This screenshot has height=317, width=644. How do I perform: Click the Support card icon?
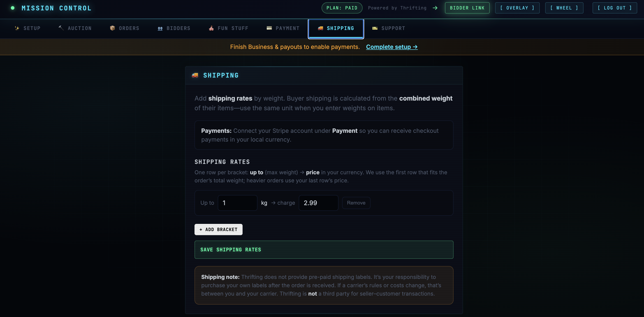(x=375, y=28)
